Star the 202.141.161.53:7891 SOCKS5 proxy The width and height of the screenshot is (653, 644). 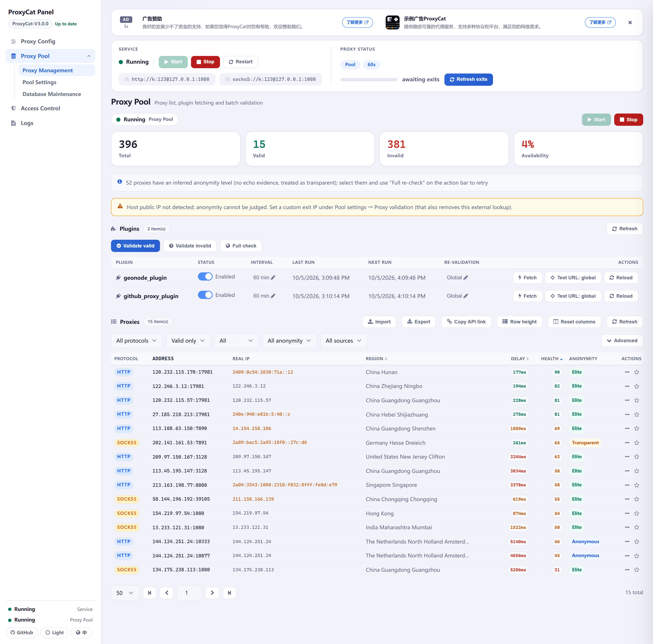[636, 443]
